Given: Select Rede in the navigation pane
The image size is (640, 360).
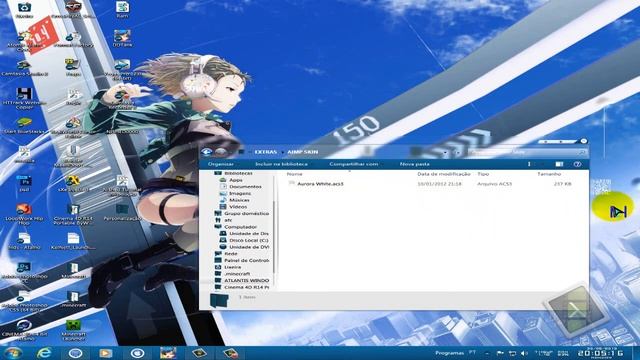Looking at the screenshot, I should click(231, 254).
